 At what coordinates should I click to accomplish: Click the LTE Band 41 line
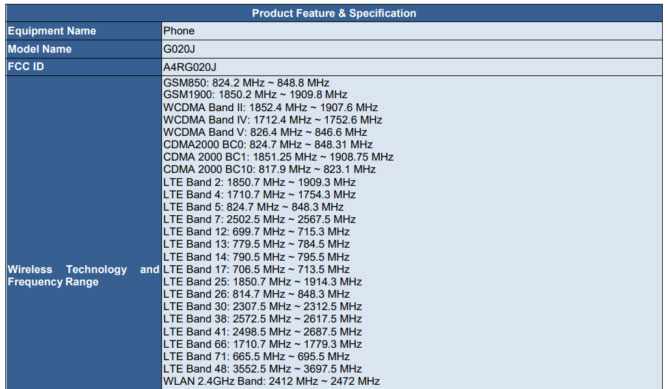tap(262, 331)
